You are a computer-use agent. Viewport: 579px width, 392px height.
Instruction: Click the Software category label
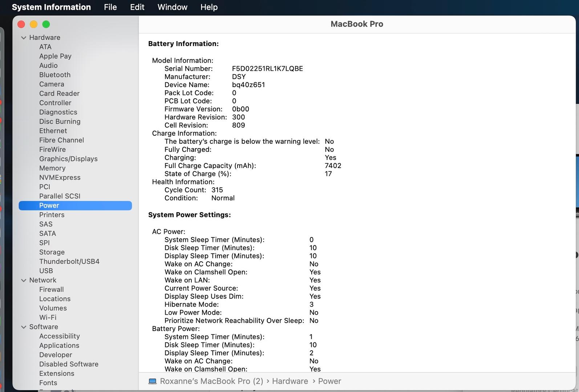(44, 327)
